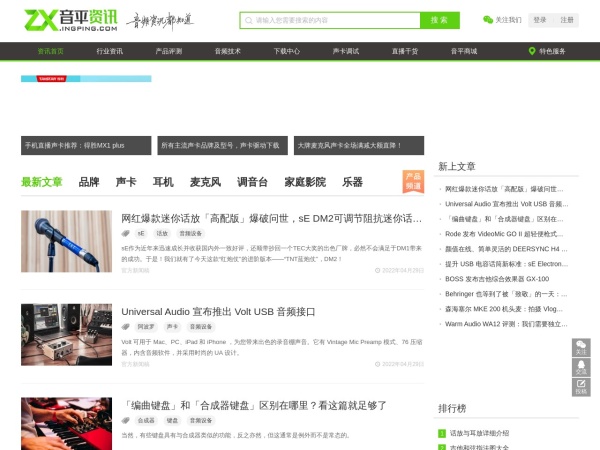Click the 合成器 tag
600x450 pixels.
point(146,421)
